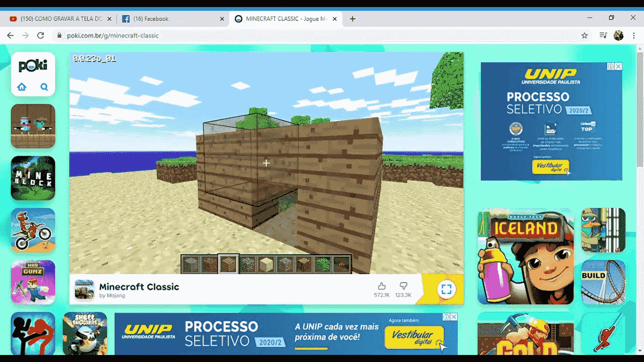Open the Mine Block game thumbnail
644x362 pixels.
tap(33, 178)
